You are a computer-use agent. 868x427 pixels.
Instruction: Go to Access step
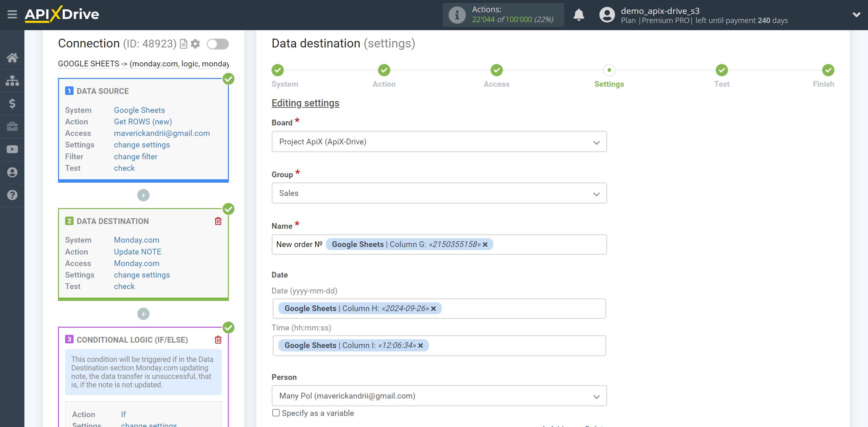[497, 70]
